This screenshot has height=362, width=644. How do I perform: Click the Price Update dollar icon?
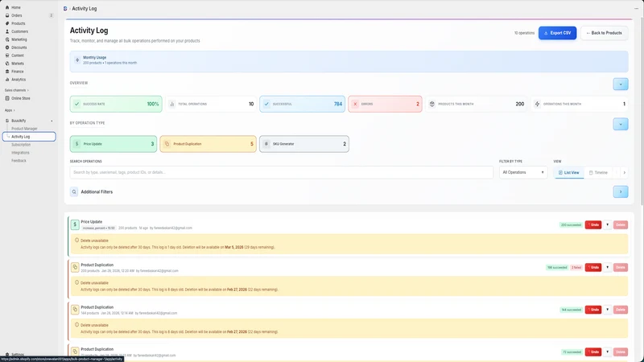click(x=75, y=224)
